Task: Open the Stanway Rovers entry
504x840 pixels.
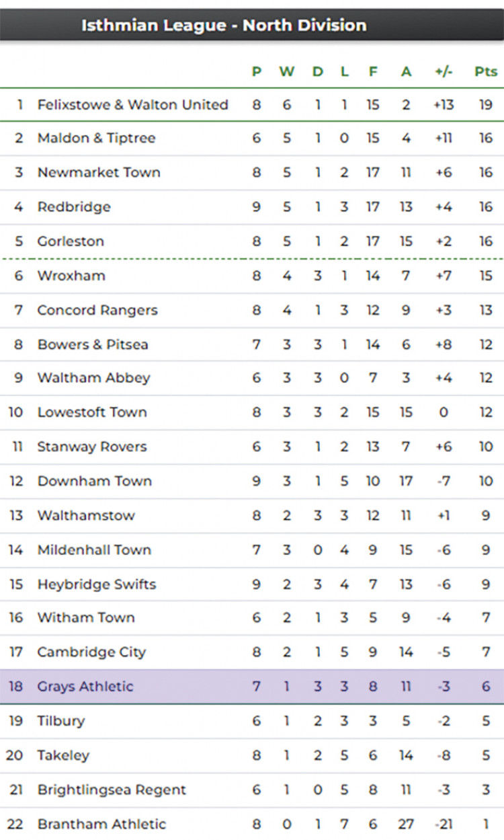Action: click(x=92, y=447)
